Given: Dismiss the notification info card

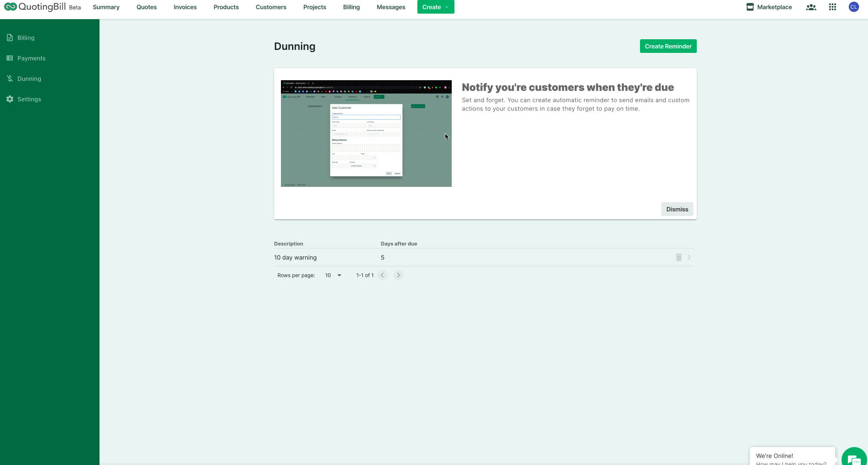Looking at the screenshot, I should pos(677,209).
